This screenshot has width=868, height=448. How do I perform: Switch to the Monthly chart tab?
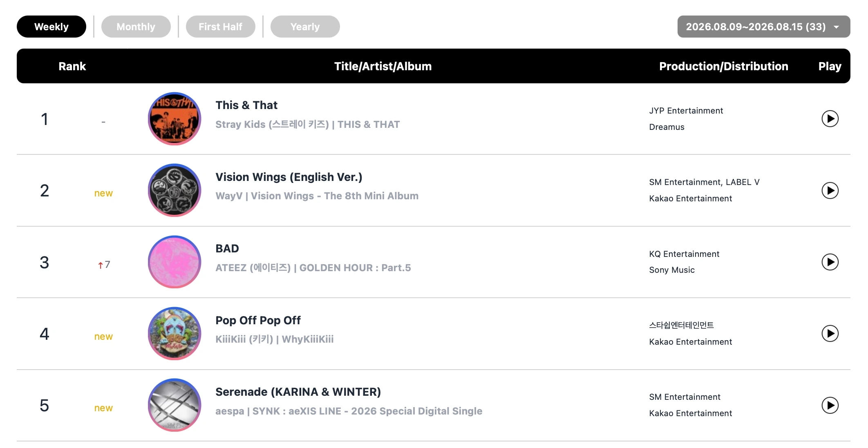[x=136, y=27]
